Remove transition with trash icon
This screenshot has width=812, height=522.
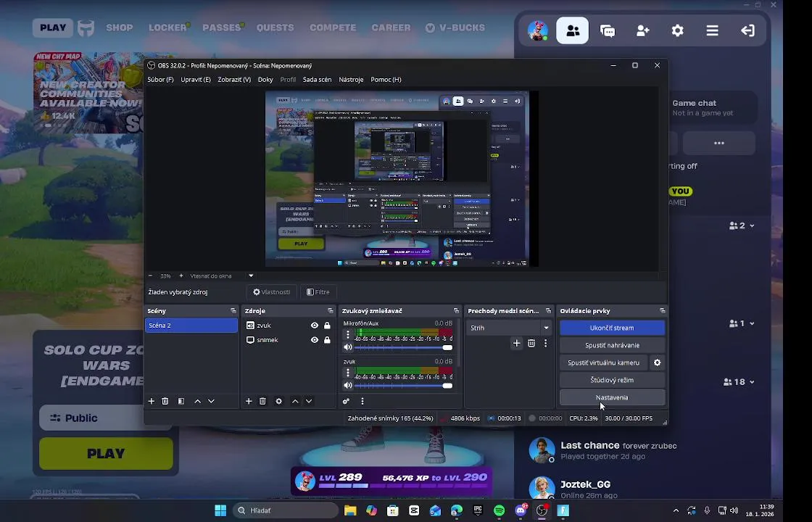click(531, 344)
